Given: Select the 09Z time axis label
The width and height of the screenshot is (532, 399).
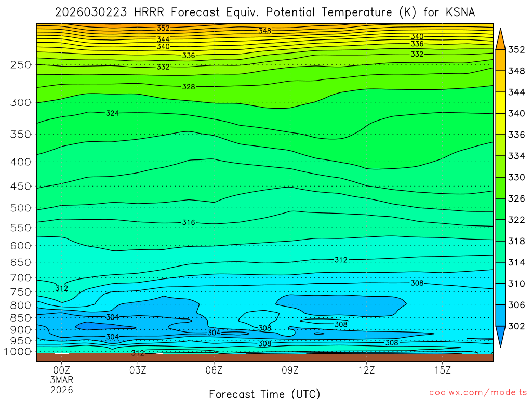Looking at the screenshot, I should click(x=290, y=370).
